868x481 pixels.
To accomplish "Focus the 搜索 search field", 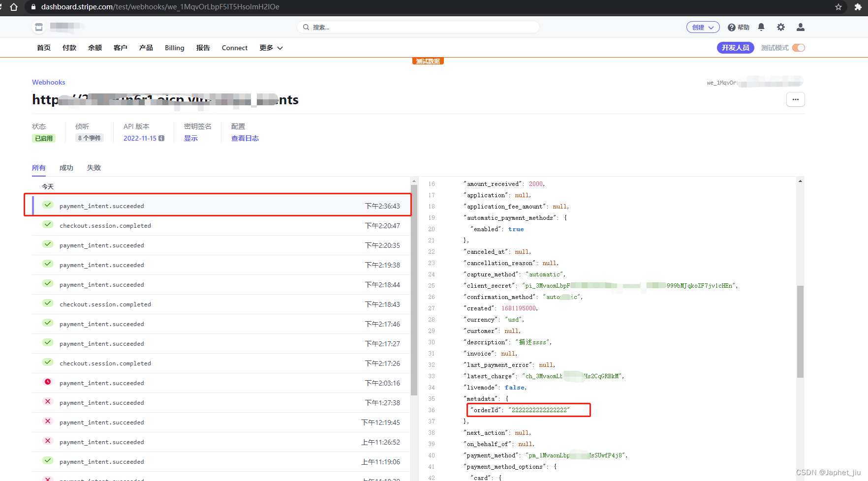I will [x=418, y=27].
